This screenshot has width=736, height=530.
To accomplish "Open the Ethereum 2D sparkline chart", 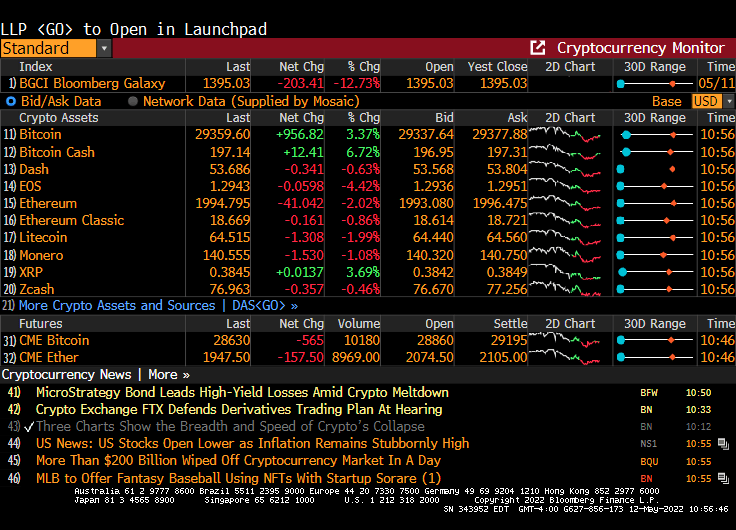I will coord(565,203).
